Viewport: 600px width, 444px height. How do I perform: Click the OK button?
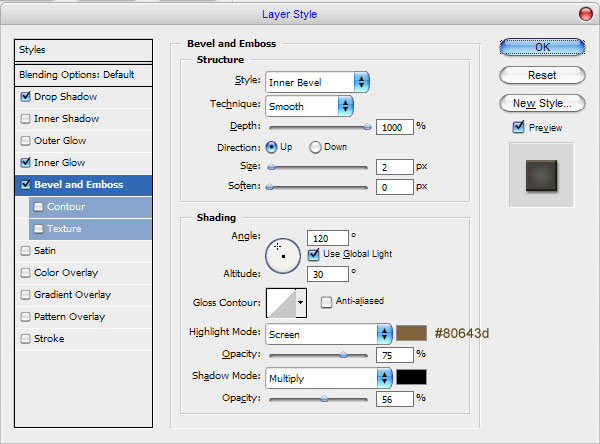point(542,47)
